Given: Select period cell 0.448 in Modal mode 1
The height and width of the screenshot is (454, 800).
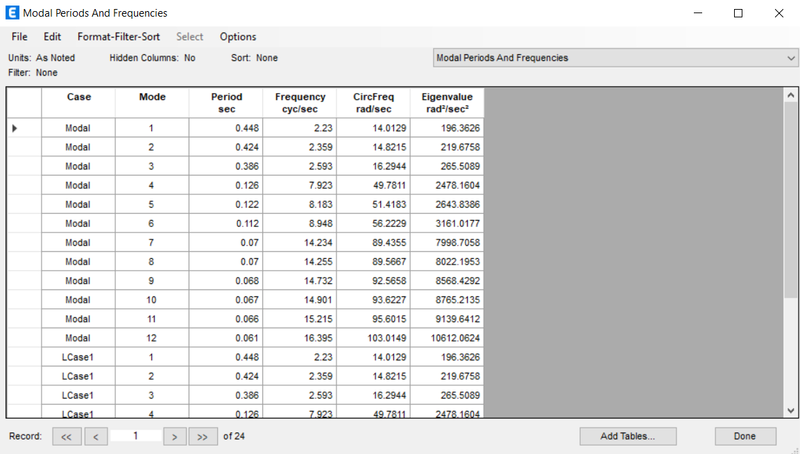Looking at the screenshot, I should pos(226,128).
